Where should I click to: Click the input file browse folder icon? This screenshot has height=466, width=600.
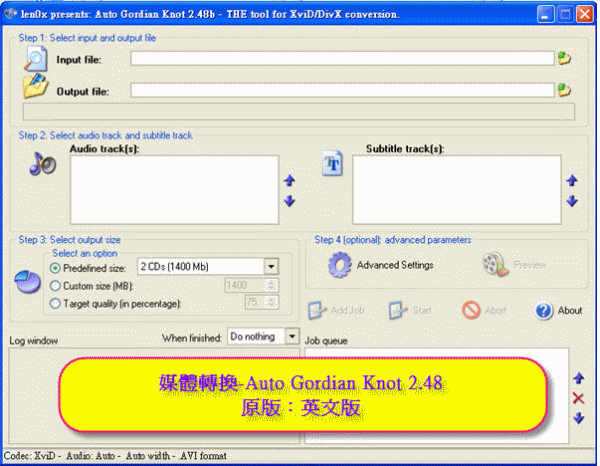(565, 59)
